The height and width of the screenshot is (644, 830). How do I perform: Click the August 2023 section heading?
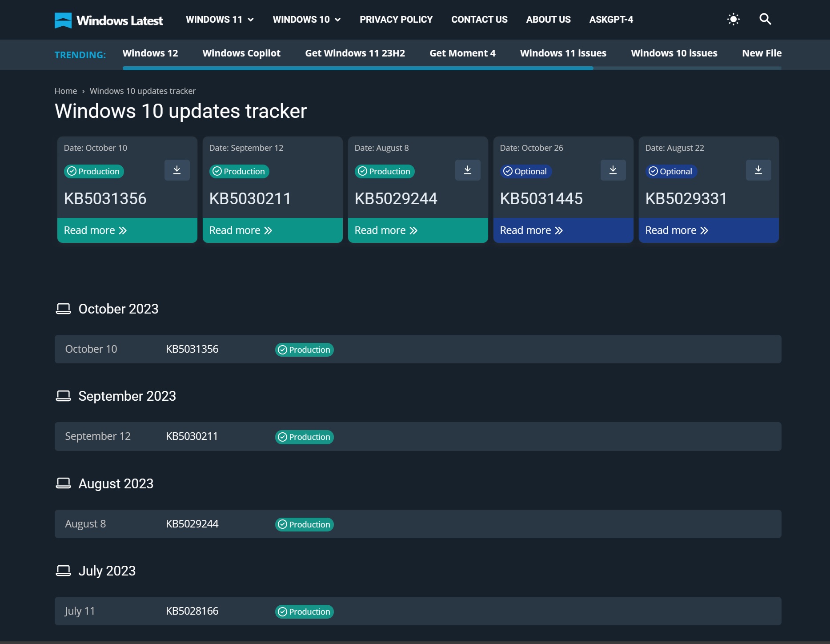116,483
